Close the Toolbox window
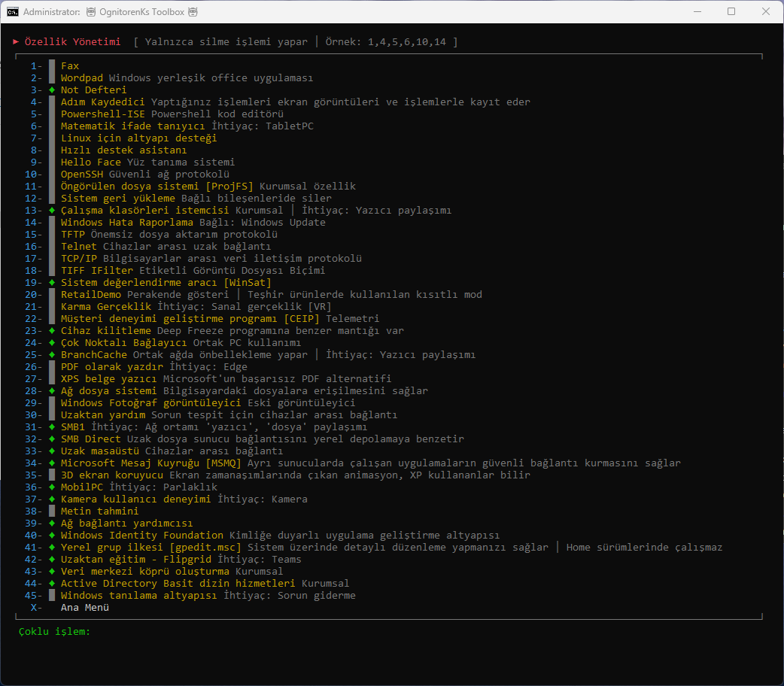The image size is (784, 686). tap(765, 11)
